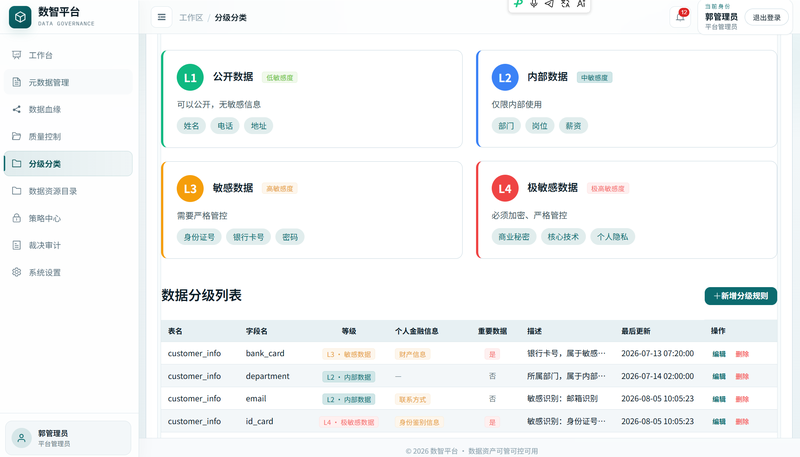The image size is (800, 457).
Task: Open 裁决审计 in the sidebar menu
Action: click(x=68, y=245)
